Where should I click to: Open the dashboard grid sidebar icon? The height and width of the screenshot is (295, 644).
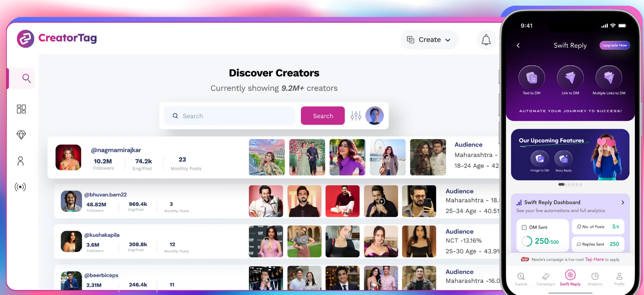pos(21,109)
